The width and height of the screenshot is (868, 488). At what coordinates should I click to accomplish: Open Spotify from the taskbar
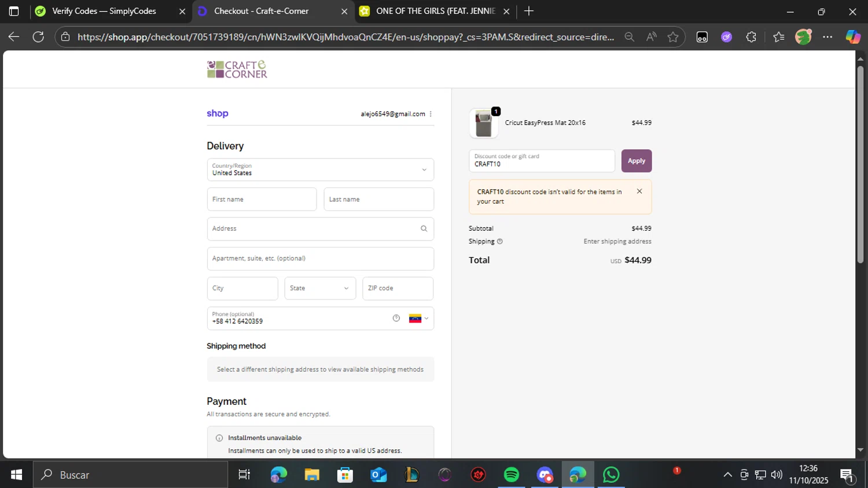tap(512, 475)
